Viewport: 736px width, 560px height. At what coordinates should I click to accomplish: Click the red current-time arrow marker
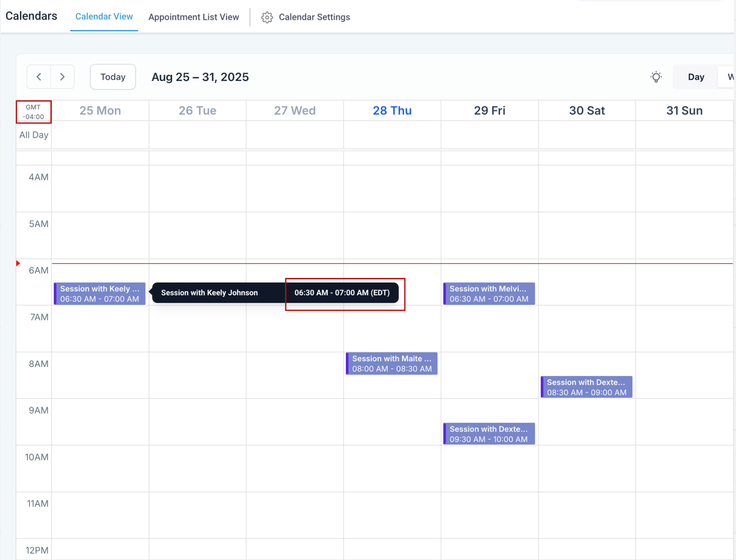[18, 263]
